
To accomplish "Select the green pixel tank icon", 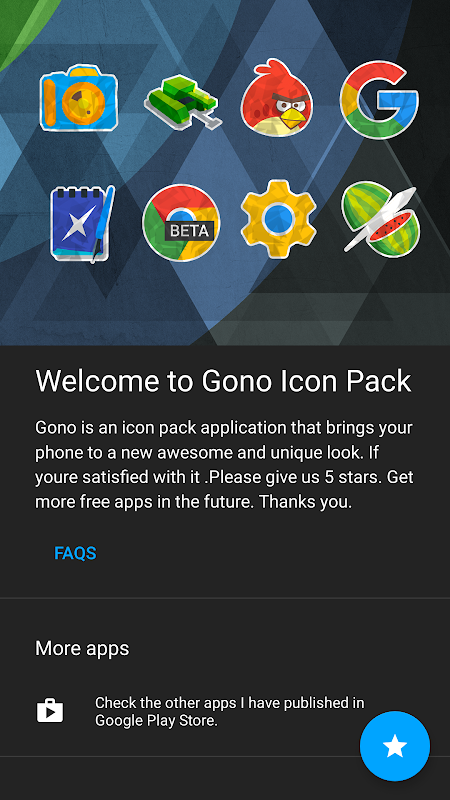I will (183, 101).
